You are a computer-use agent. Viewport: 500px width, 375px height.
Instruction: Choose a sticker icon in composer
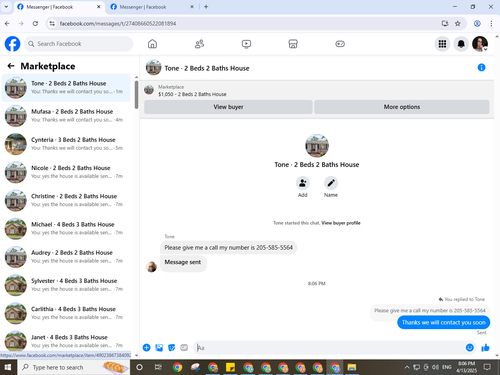(172, 348)
